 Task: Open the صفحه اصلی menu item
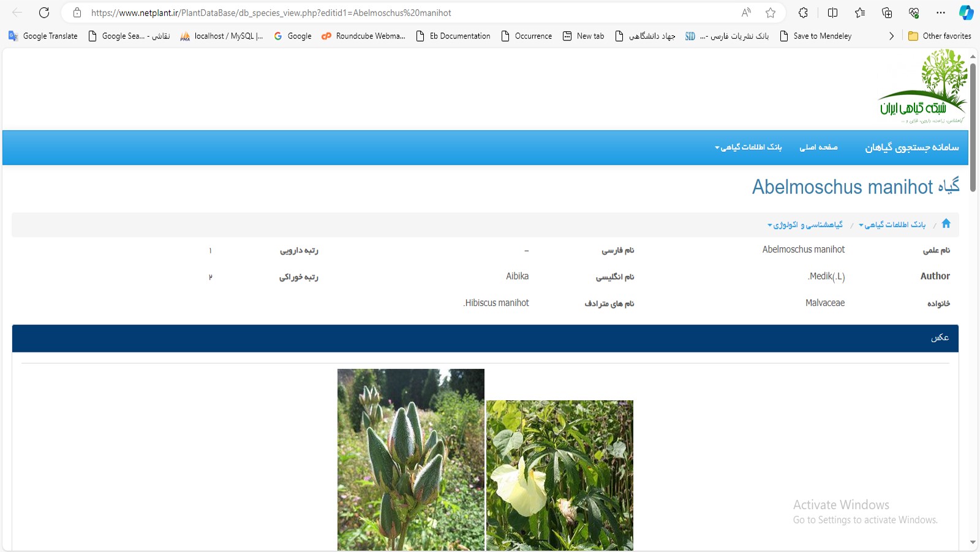click(818, 147)
